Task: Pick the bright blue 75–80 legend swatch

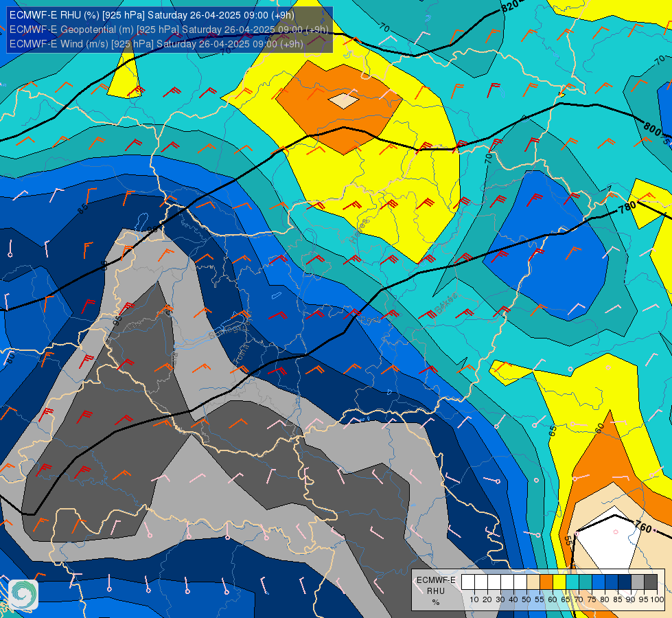Action: (x=599, y=582)
